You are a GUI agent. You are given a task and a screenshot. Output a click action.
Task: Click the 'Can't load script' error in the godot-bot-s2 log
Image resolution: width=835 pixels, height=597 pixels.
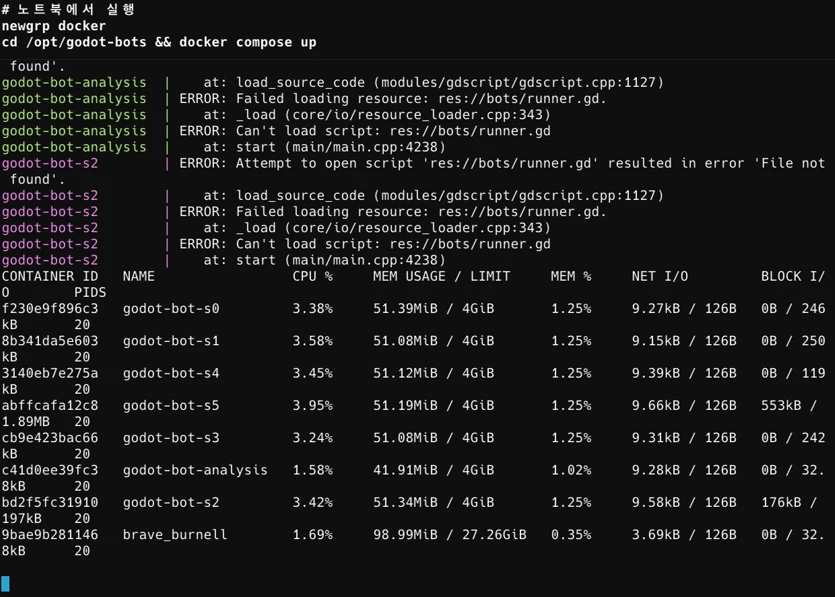(x=308, y=244)
